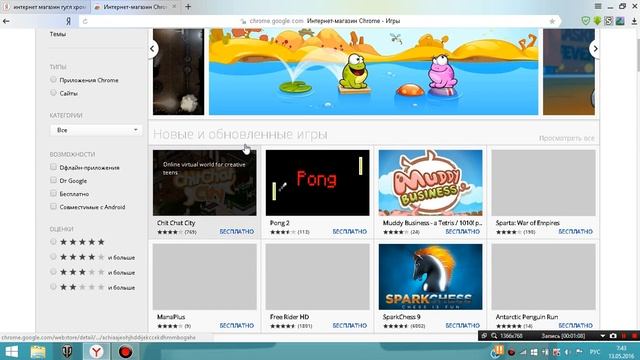The height and width of the screenshot is (360, 640).
Task: Open the browser downloads arrow icon
Action: 635,21
